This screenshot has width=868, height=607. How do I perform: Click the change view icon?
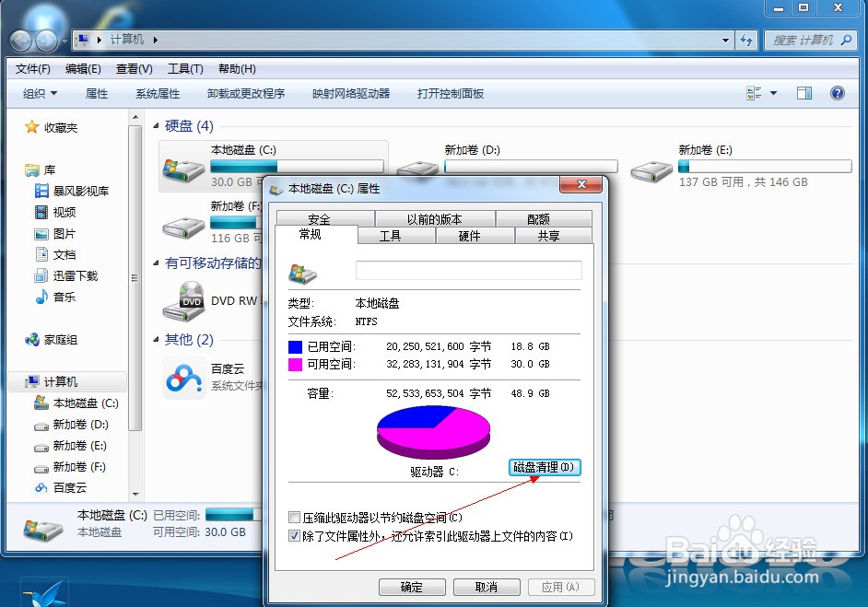(754, 93)
